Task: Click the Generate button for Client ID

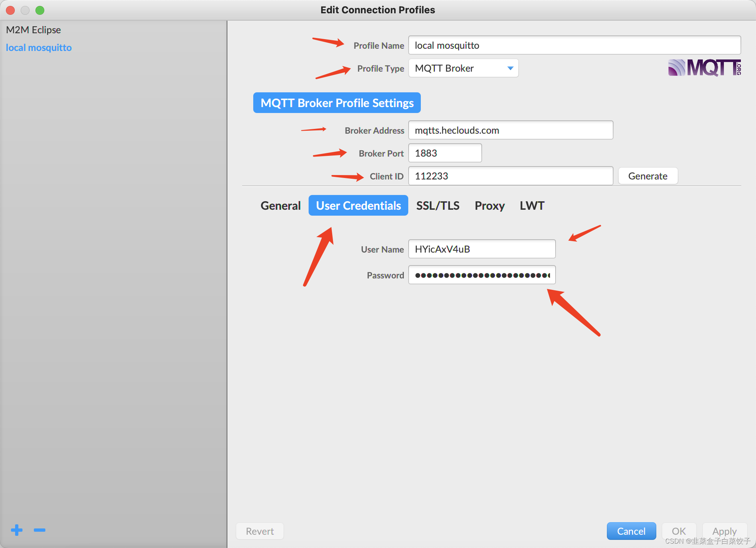Action: (647, 176)
